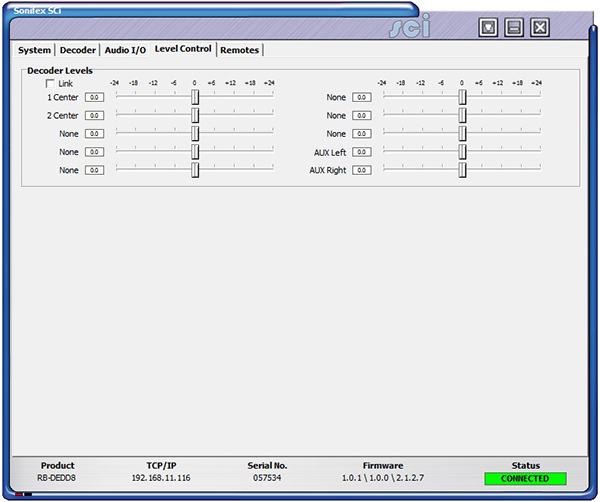
Task: Go to the Remotes tab
Action: coord(240,50)
